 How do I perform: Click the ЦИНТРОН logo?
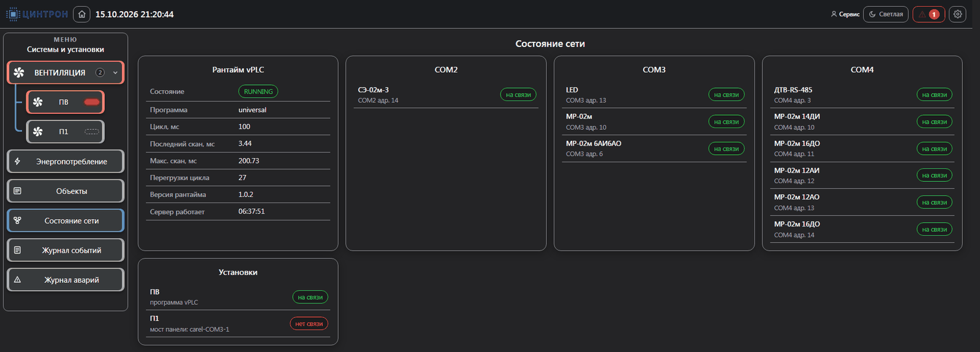(x=37, y=14)
